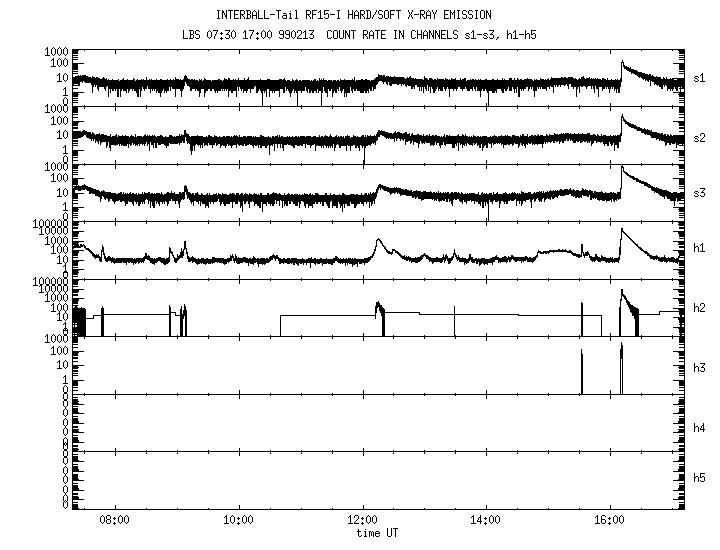Click the 14:00 time axis tick label
The height and width of the screenshot is (550, 720).
[486, 520]
